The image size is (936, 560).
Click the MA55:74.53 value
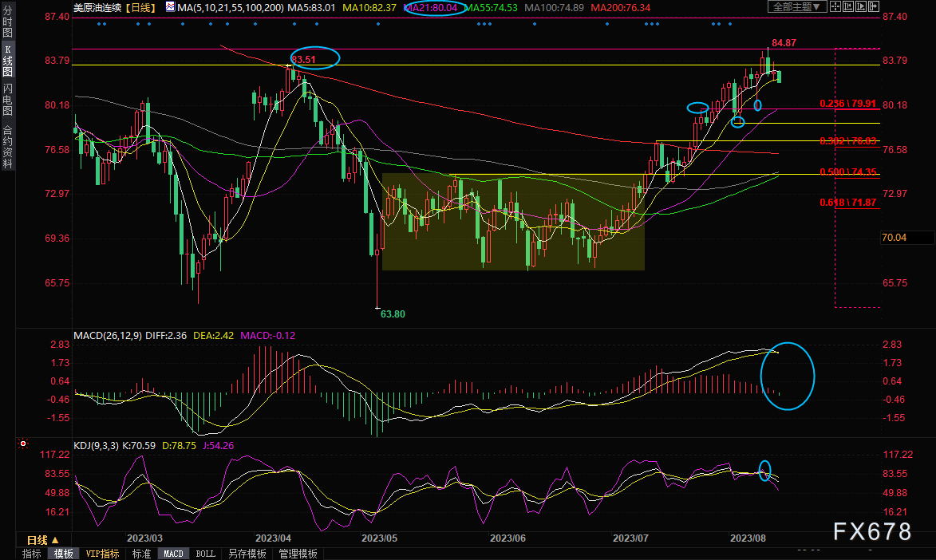coord(490,8)
